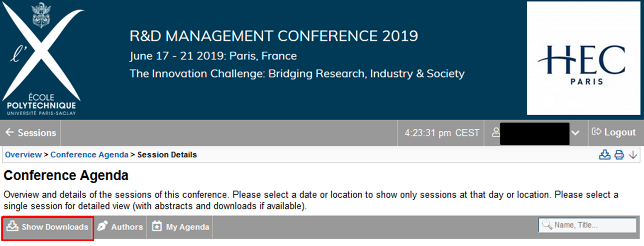The height and width of the screenshot is (246, 644).
Task: Click the Logout button
Action: click(x=614, y=132)
